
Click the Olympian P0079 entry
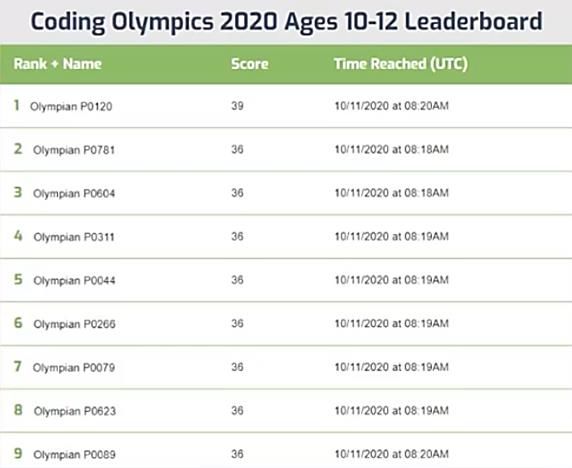[74, 367]
